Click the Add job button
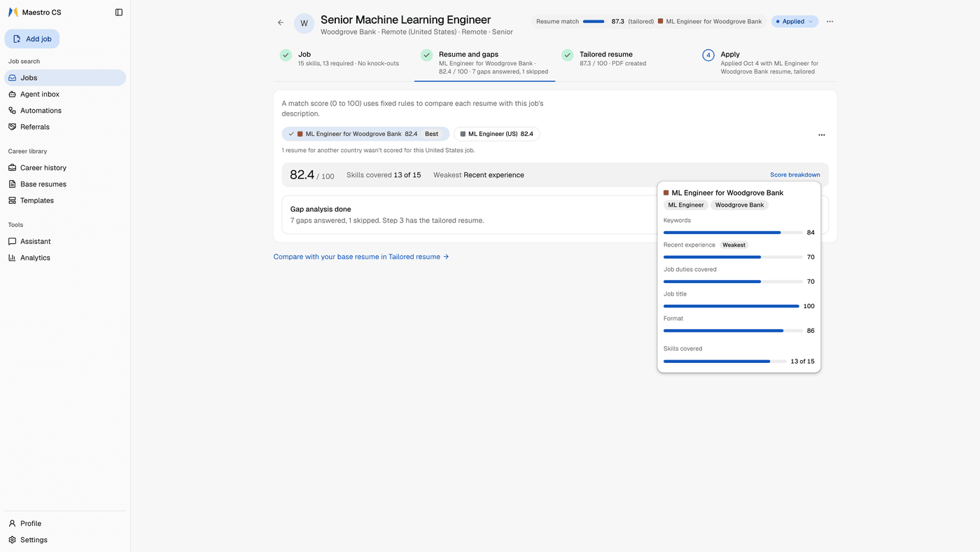Screen dimensions: 980x552 click(32, 39)
